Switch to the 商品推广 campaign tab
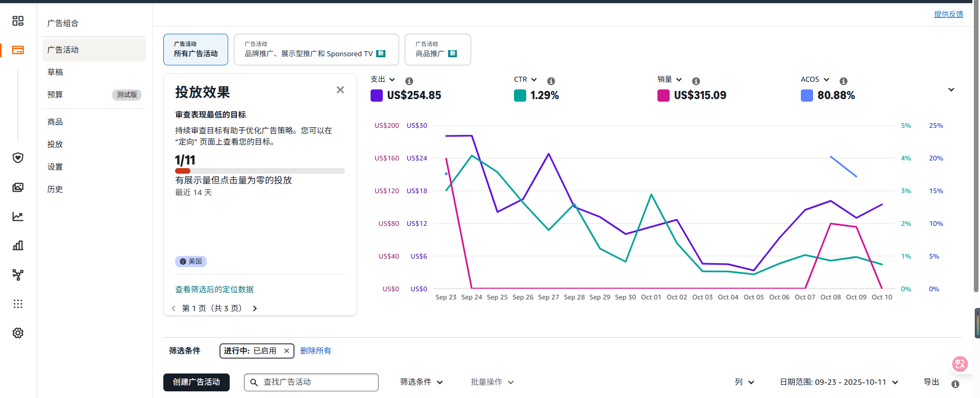980x398 pixels. pyautogui.click(x=437, y=50)
